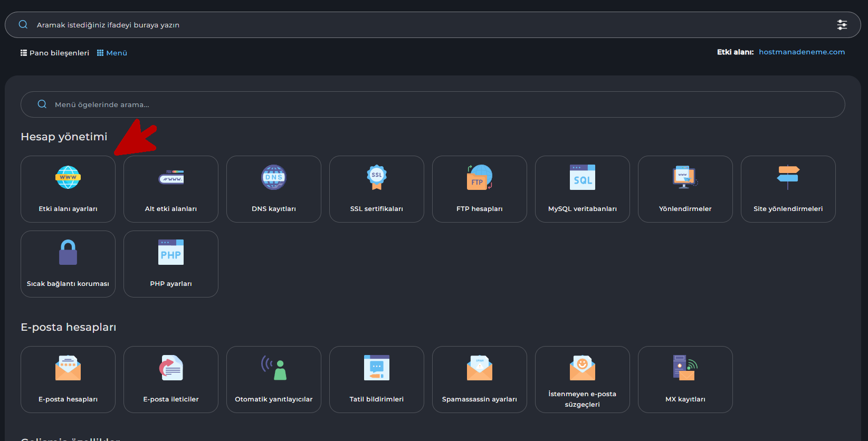Click the 'MX kayıtları' label
868x441 pixels.
point(685,399)
